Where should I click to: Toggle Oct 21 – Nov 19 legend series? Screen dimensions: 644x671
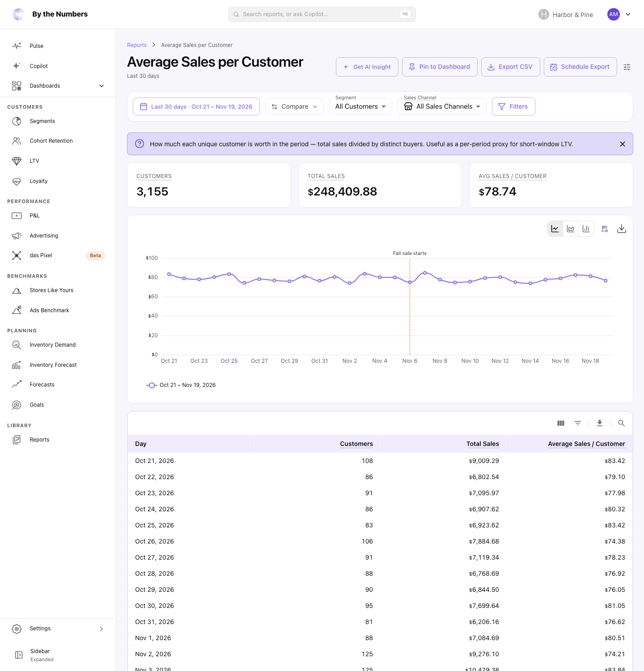coord(181,385)
